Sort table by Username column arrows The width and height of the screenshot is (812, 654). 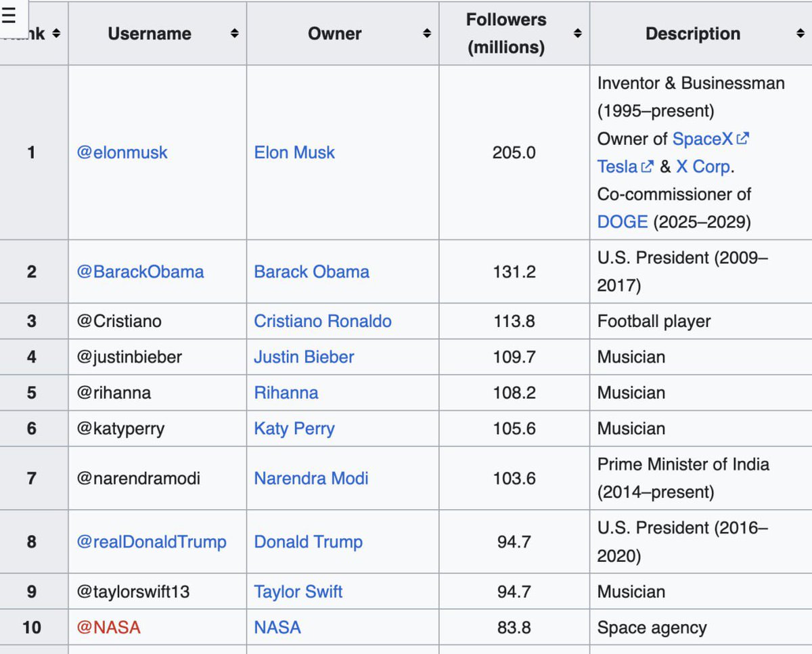click(x=234, y=33)
